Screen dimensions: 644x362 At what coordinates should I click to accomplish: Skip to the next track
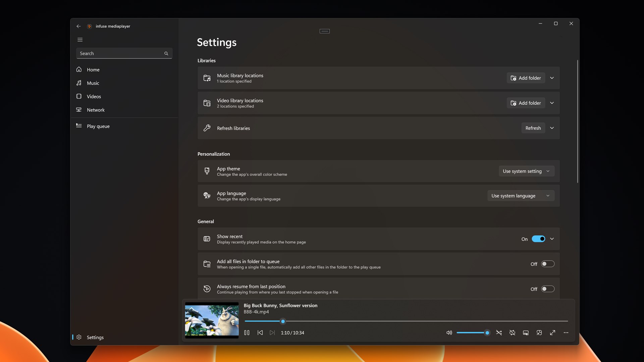point(272,333)
